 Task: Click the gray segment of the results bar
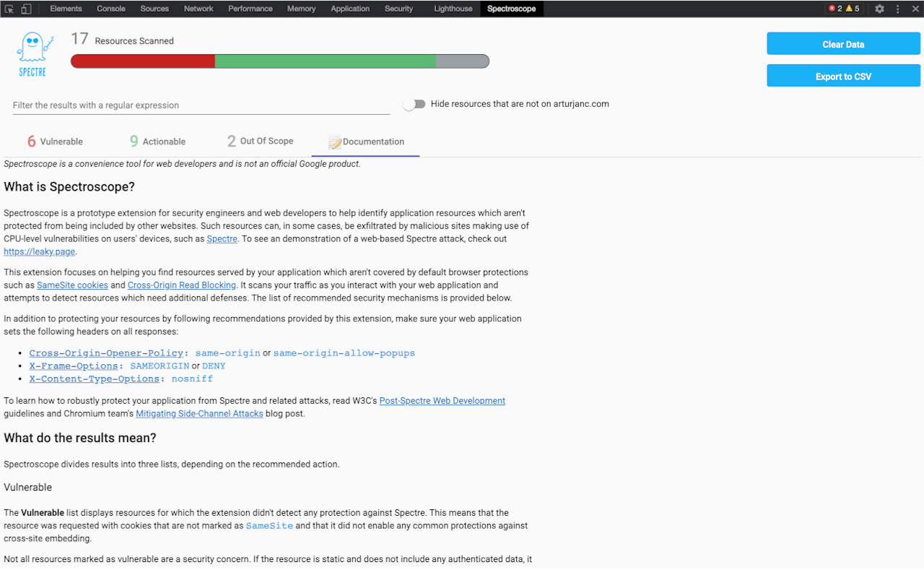point(463,61)
